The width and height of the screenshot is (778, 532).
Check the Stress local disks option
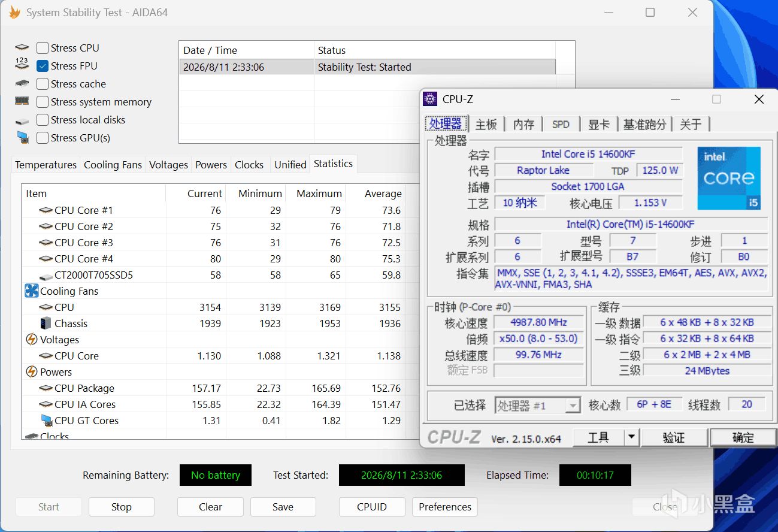[x=43, y=120]
